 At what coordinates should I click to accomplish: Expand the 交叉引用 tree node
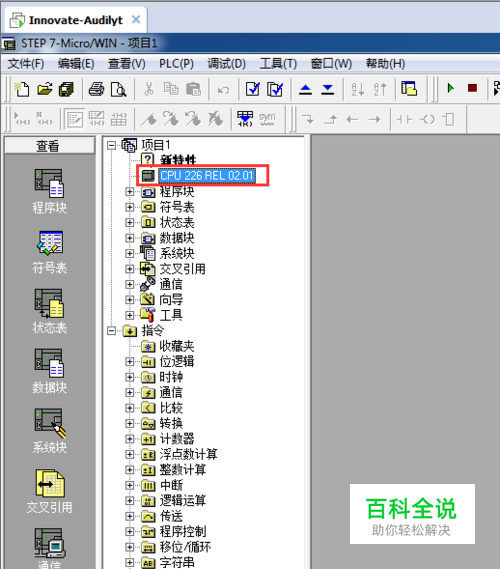pyautogui.click(x=130, y=269)
